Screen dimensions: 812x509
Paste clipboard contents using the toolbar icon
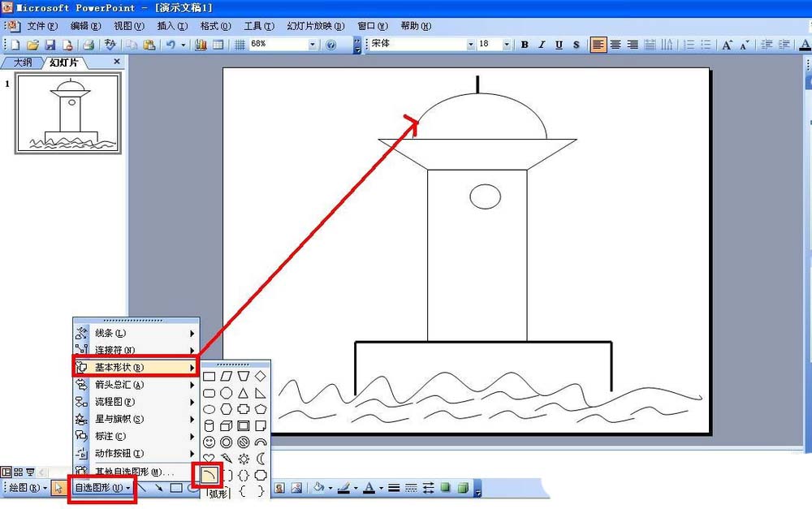click(x=149, y=45)
